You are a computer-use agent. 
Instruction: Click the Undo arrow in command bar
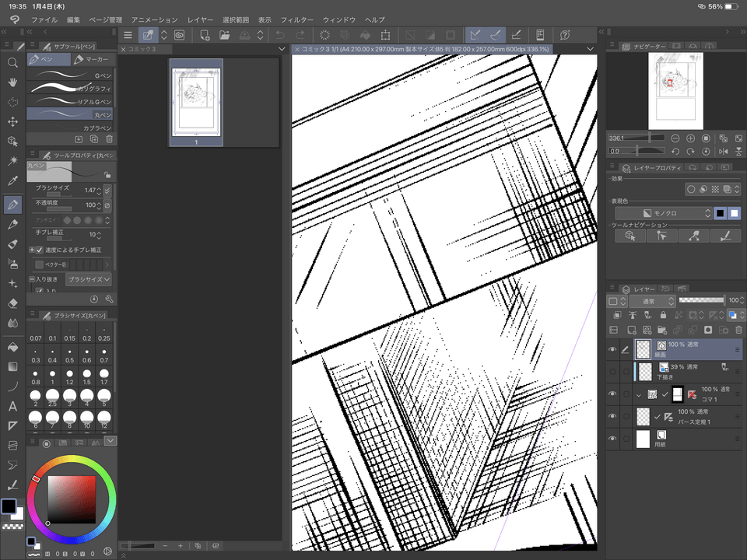(280, 35)
